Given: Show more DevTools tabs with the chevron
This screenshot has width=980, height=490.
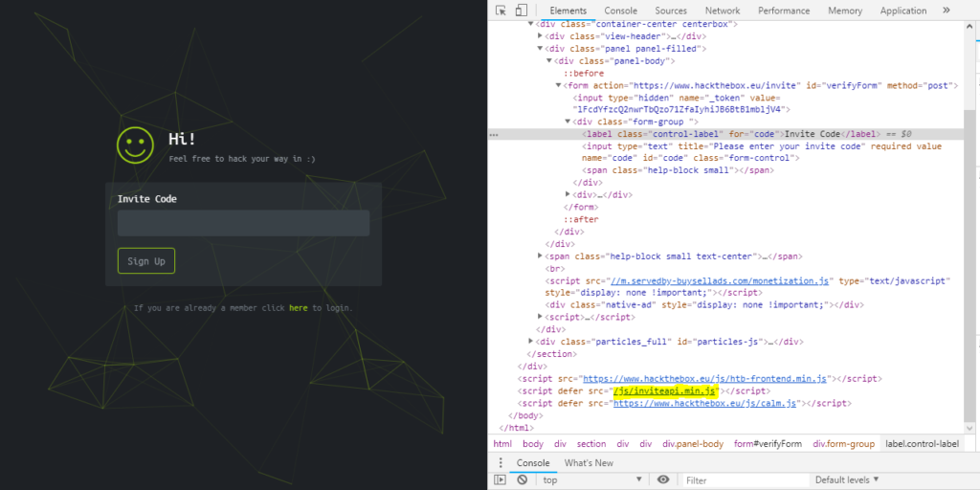Looking at the screenshot, I should tap(947, 11).
